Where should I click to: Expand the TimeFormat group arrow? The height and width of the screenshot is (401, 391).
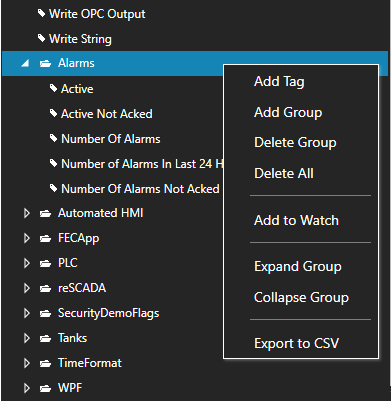tap(27, 363)
